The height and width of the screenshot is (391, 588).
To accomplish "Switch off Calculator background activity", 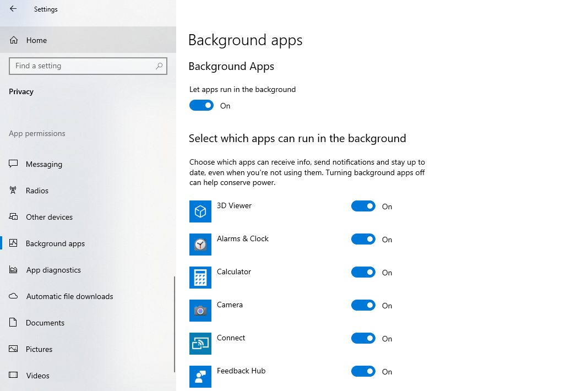I will (x=363, y=272).
